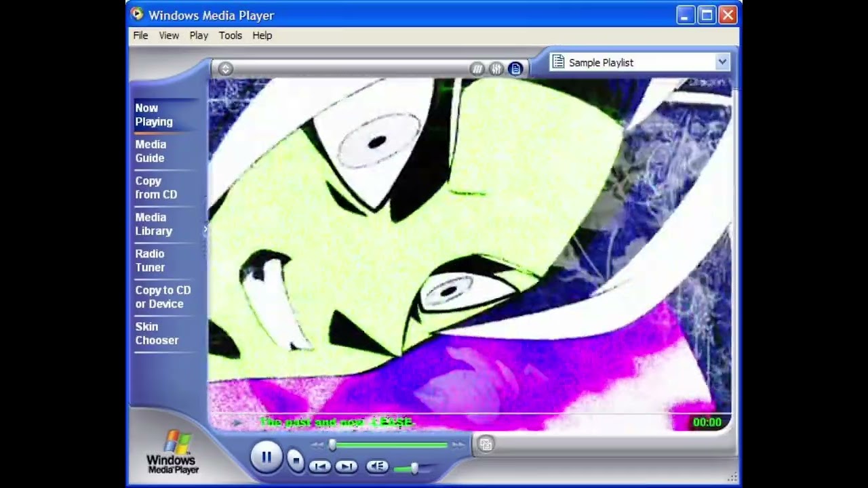Skip to the previous track

coord(319,466)
